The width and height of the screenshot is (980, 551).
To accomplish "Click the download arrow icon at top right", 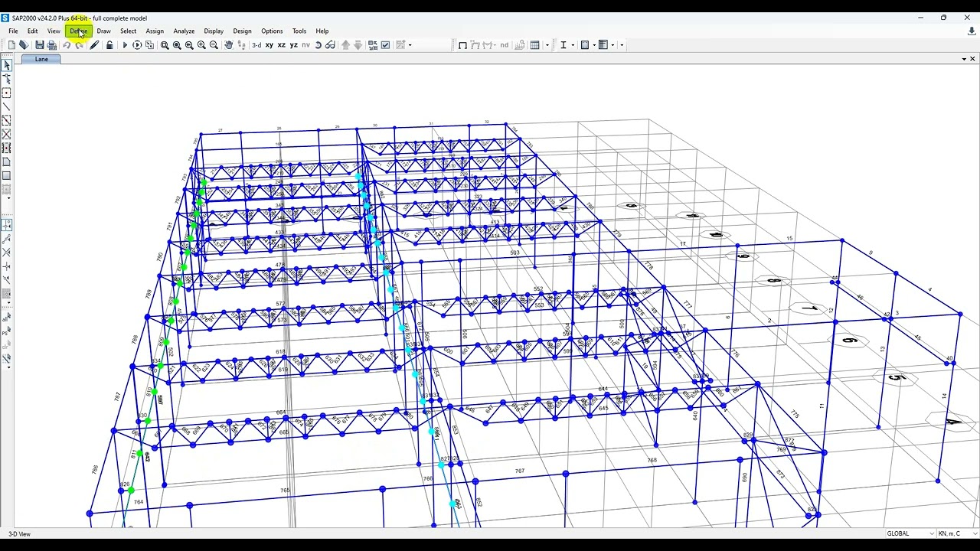I will pos(972,31).
